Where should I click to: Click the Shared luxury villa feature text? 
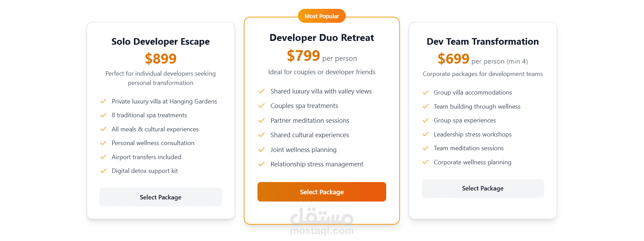pyautogui.click(x=321, y=91)
